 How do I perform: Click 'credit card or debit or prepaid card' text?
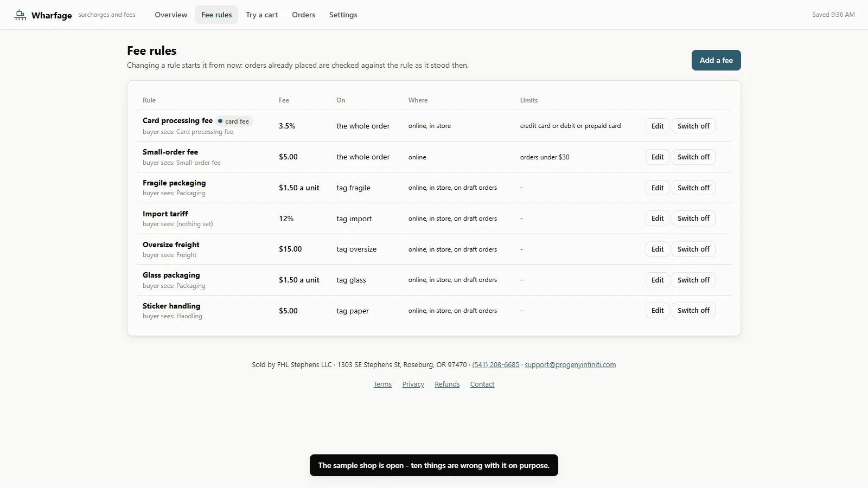(570, 126)
